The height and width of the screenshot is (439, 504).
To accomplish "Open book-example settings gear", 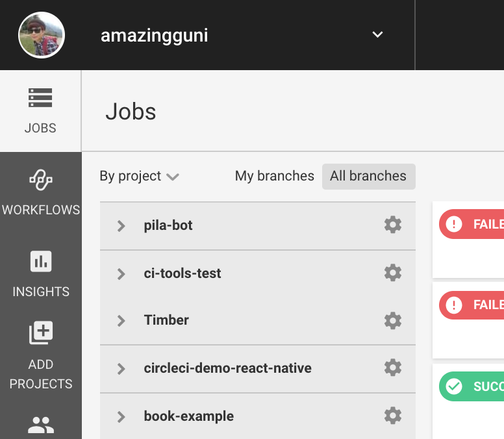I will point(393,416).
